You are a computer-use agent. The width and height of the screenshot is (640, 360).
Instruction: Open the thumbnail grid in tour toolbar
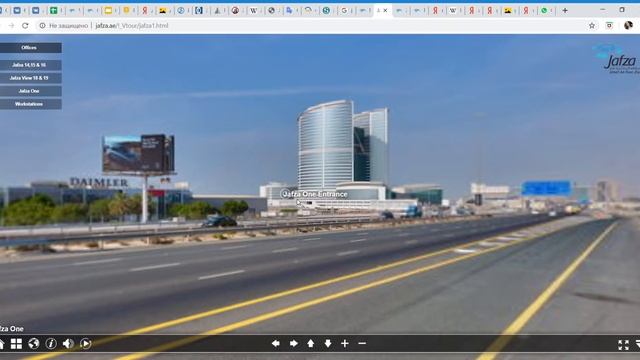point(16,344)
